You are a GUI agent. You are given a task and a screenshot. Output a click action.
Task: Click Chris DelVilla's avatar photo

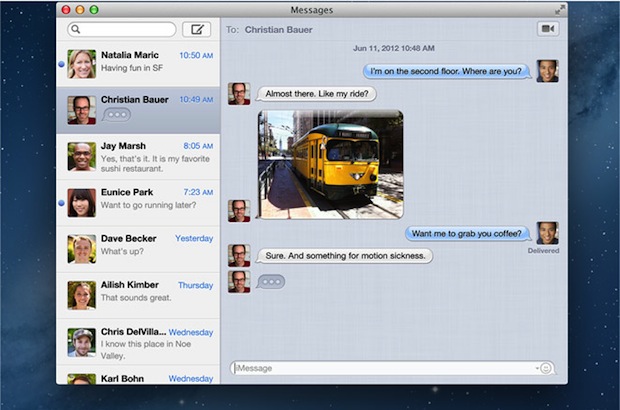81,342
